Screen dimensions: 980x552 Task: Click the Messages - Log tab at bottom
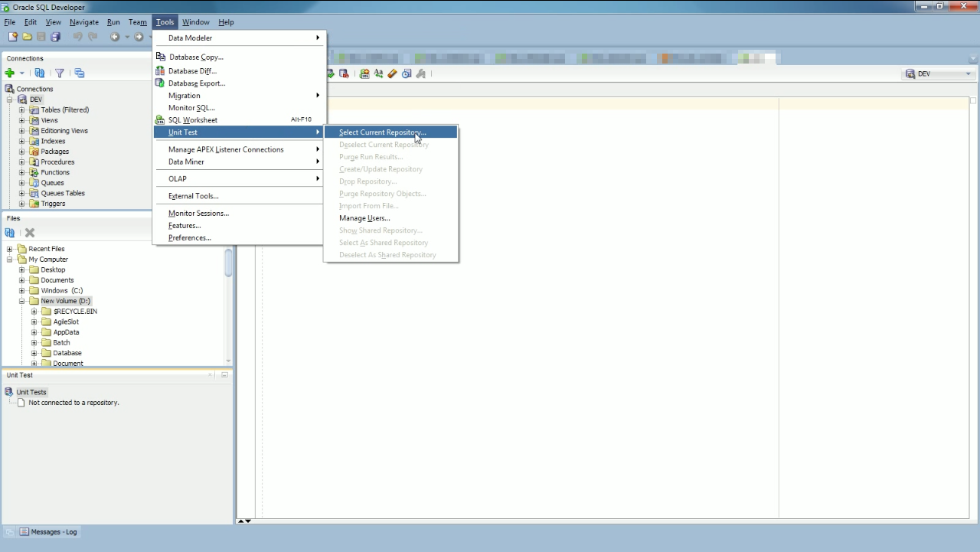pos(48,531)
